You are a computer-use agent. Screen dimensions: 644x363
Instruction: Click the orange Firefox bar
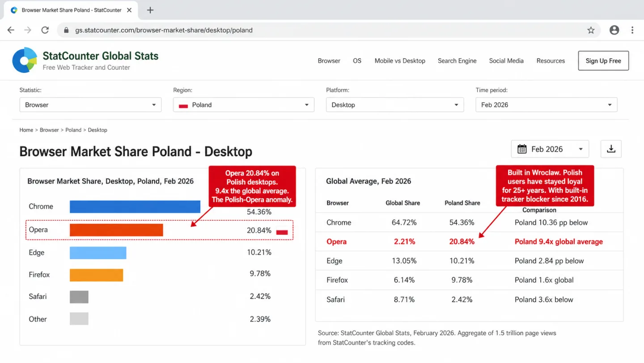(96, 275)
